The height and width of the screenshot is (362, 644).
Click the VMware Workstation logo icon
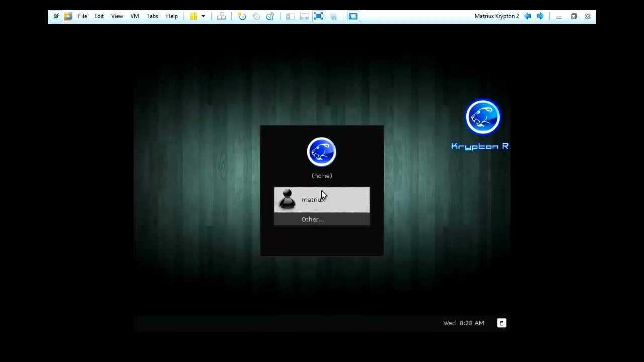coord(68,16)
